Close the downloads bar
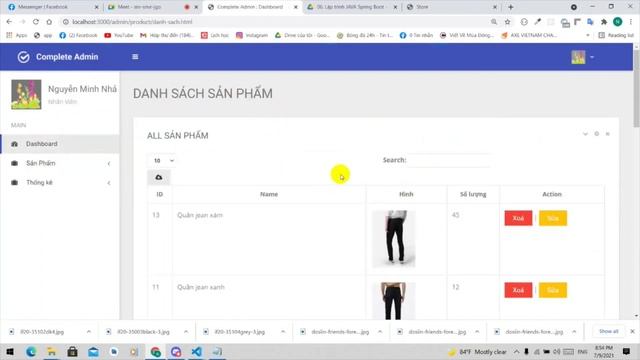Screen dimensions: 640x360 [x=632, y=331]
